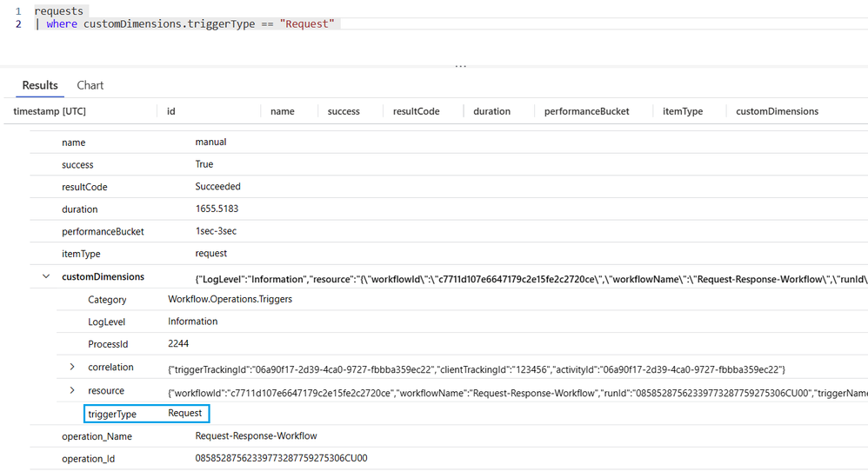Click the 'Category' property label
The width and height of the screenshot is (868, 471).
pos(107,300)
